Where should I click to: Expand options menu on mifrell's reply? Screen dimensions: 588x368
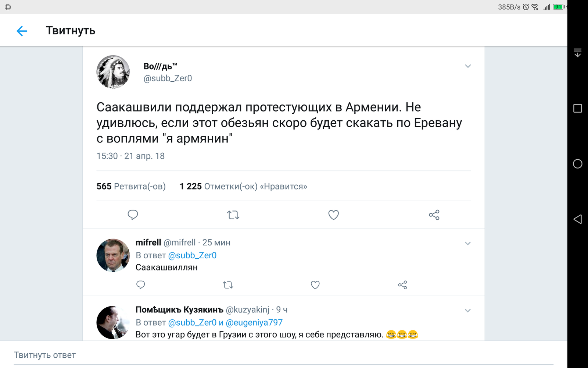pyautogui.click(x=468, y=243)
